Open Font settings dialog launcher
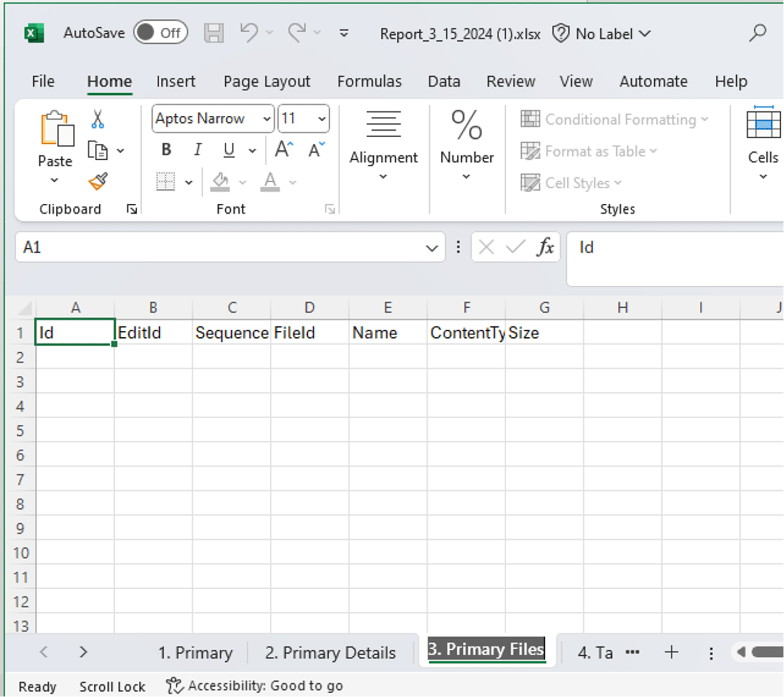Image resolution: width=784 pixels, height=697 pixels. [330, 209]
